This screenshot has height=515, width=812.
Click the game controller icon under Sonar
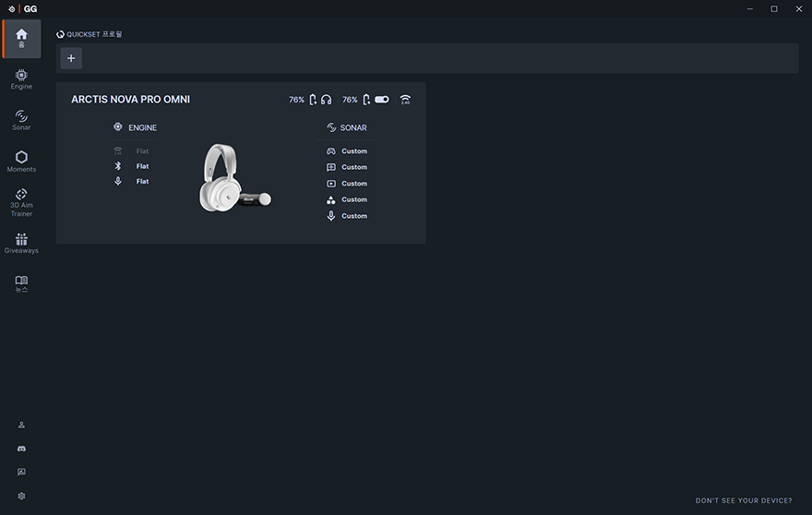[x=331, y=151]
